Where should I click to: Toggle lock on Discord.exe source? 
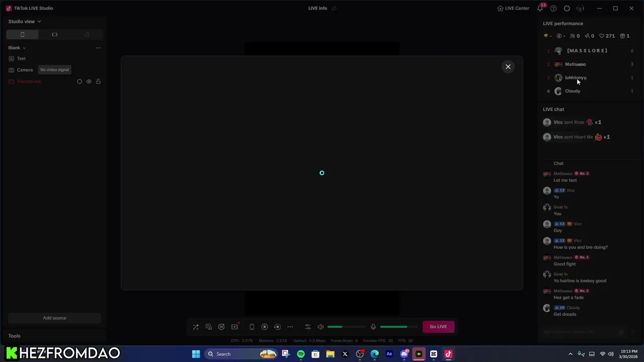98,81
